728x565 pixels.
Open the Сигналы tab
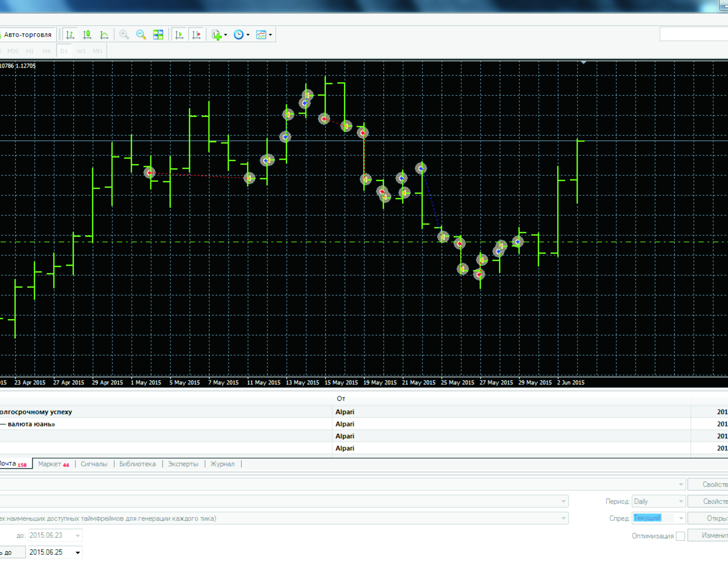click(94, 464)
